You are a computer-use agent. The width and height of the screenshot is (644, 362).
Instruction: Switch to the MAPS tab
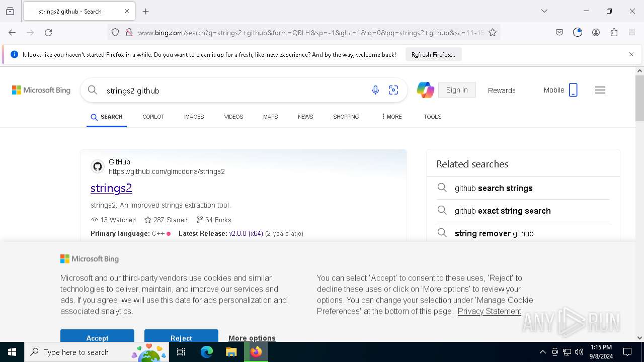(x=270, y=117)
